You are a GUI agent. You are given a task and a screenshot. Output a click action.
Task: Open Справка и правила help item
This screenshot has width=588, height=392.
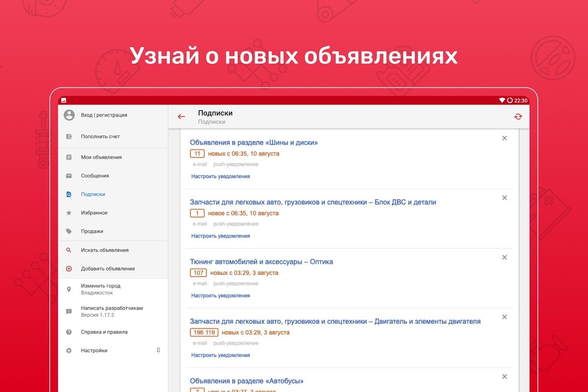(x=113, y=332)
